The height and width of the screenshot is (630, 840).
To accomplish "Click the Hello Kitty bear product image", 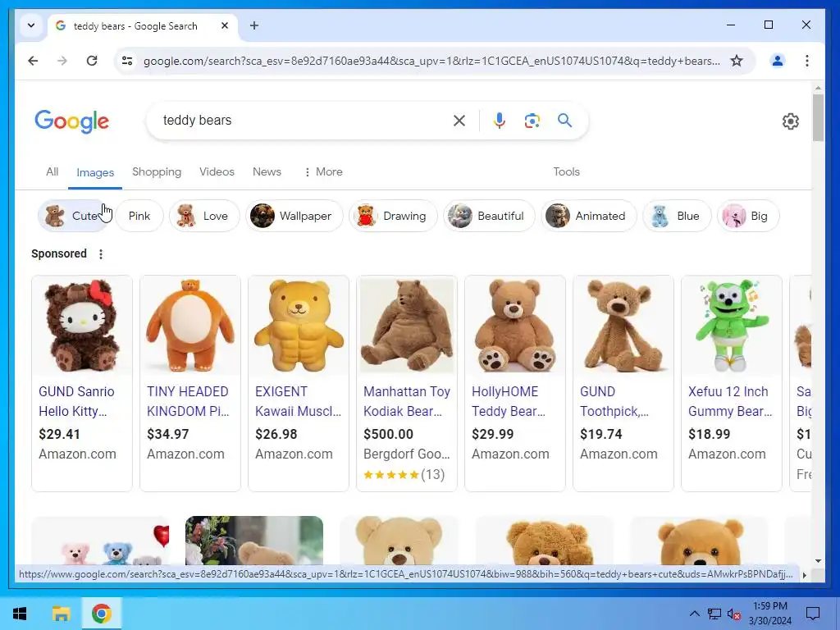I will coord(82,326).
